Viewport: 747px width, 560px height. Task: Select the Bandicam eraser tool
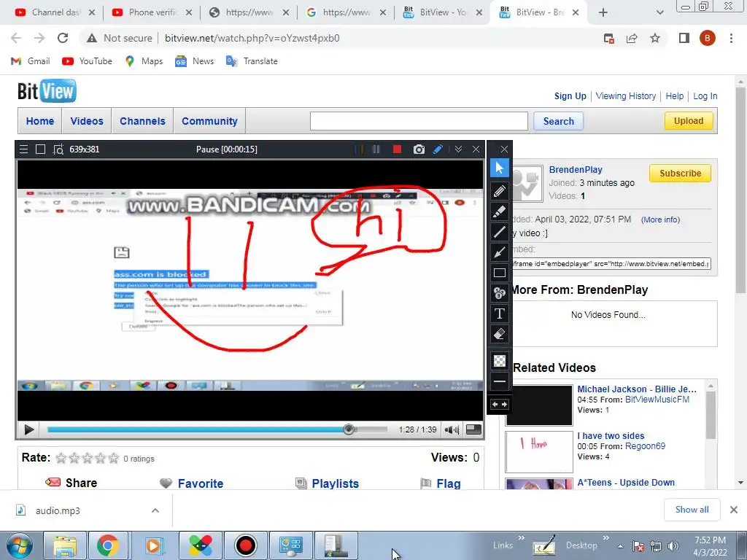499,334
